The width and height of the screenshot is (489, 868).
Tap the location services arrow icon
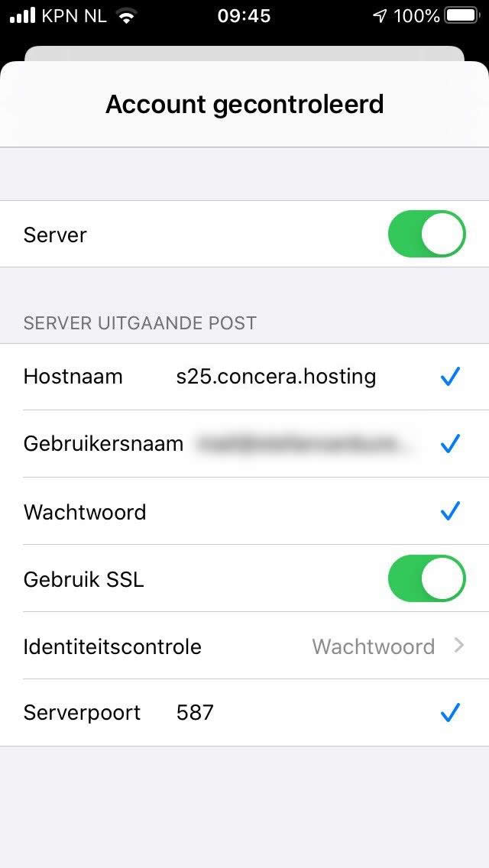click(380, 16)
